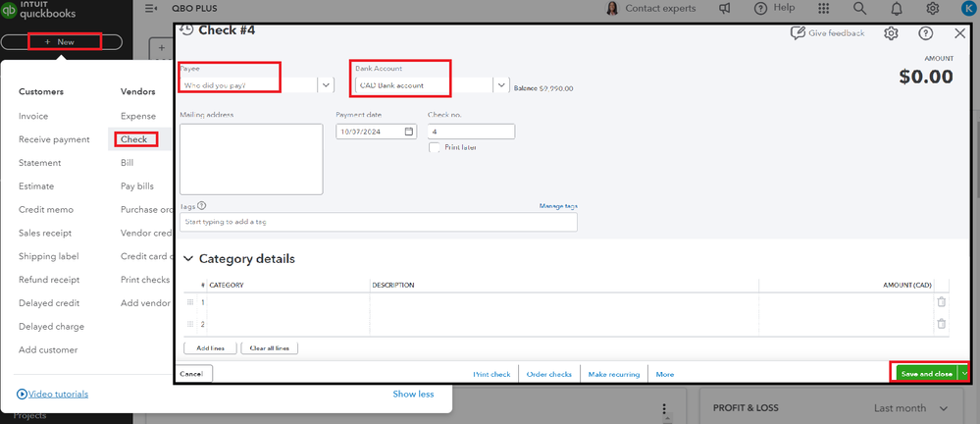
Task: Select Receive payment from the menu
Action: click(x=54, y=139)
